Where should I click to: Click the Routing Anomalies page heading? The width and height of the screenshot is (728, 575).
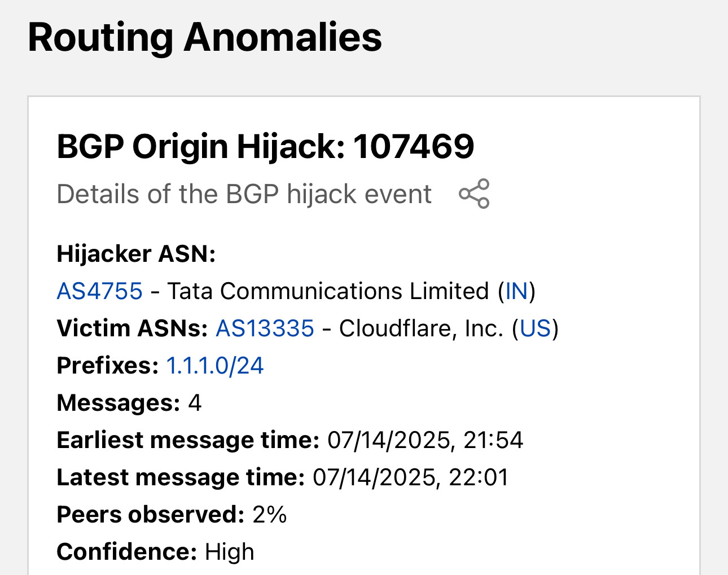pyautogui.click(x=205, y=37)
